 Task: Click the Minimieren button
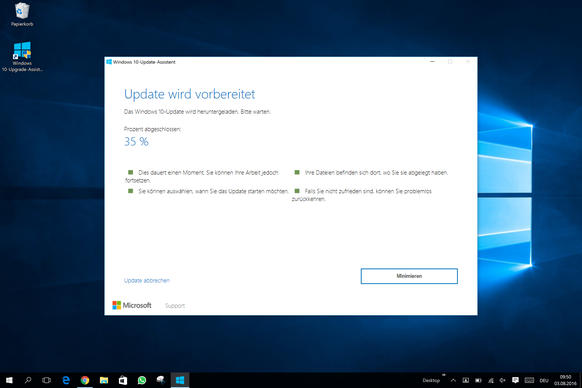pos(409,276)
